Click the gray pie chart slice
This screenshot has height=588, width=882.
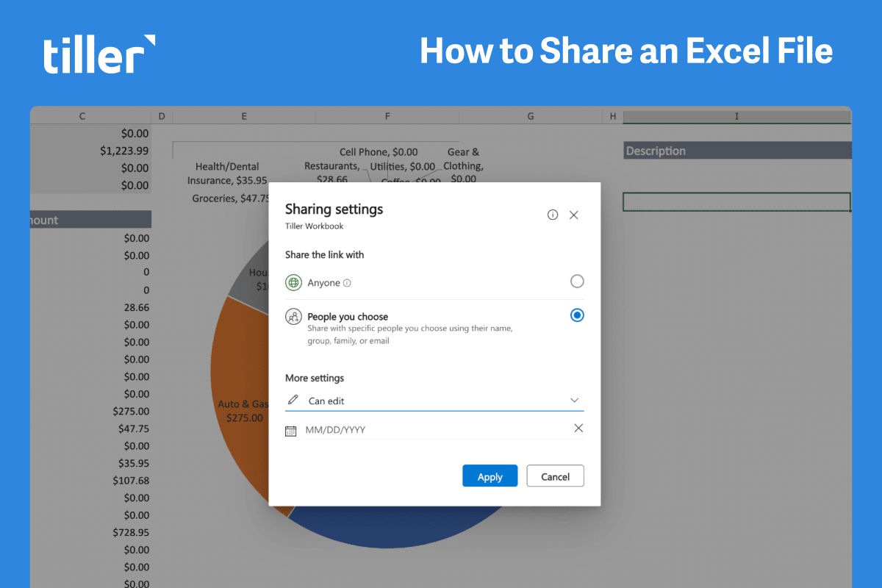(250, 283)
